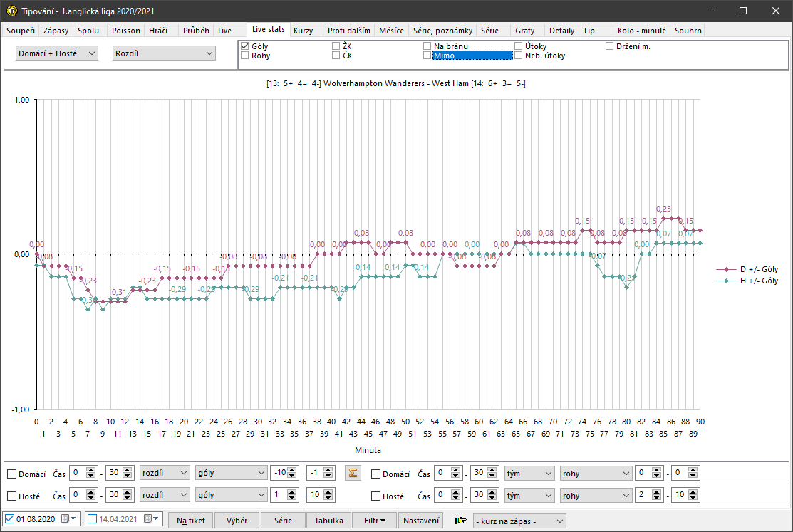
Task: Open the Grafy tab
Action: point(524,31)
